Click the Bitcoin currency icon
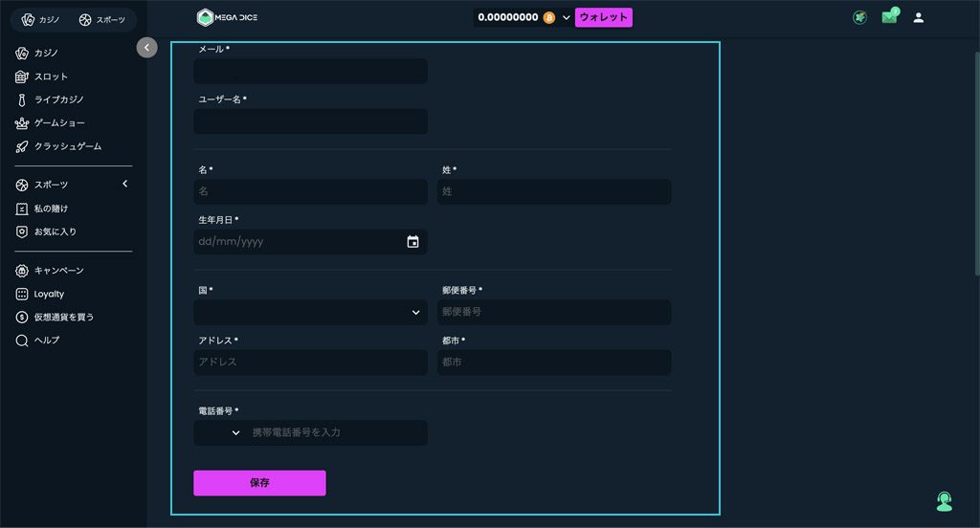This screenshot has width=980, height=528. (548, 17)
